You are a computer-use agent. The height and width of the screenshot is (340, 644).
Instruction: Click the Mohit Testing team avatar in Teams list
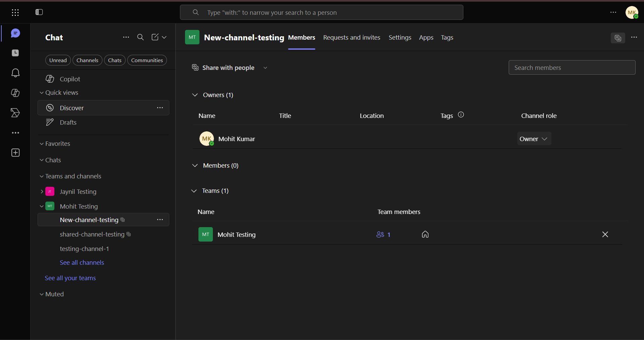point(205,235)
